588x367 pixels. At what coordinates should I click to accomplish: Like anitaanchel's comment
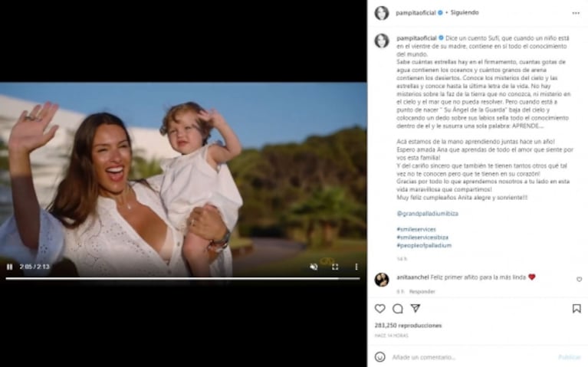[579, 280]
